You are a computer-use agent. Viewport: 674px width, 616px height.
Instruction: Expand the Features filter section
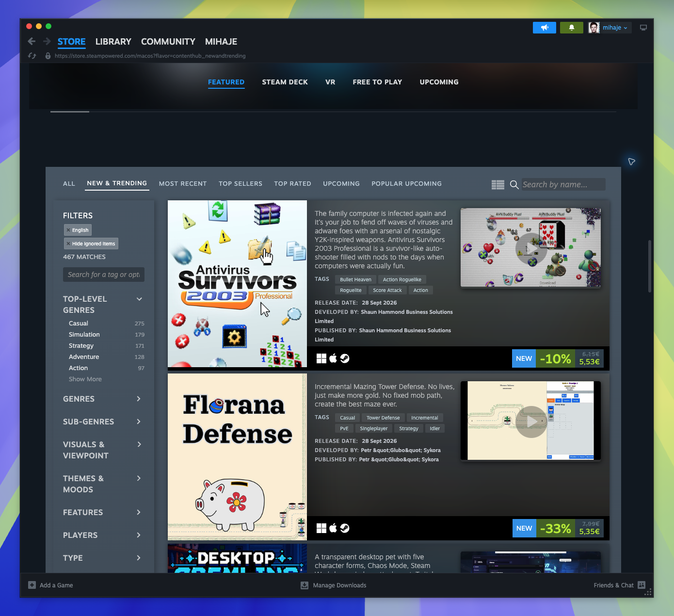point(139,512)
